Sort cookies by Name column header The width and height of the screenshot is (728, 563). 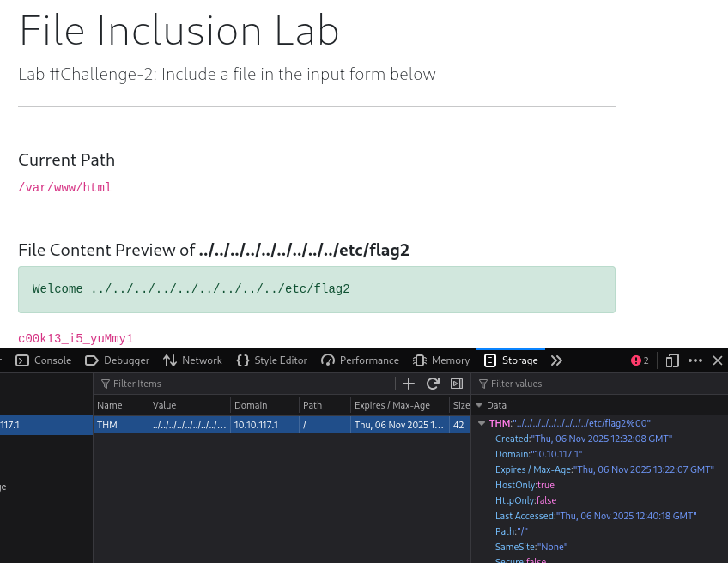[x=121, y=405]
